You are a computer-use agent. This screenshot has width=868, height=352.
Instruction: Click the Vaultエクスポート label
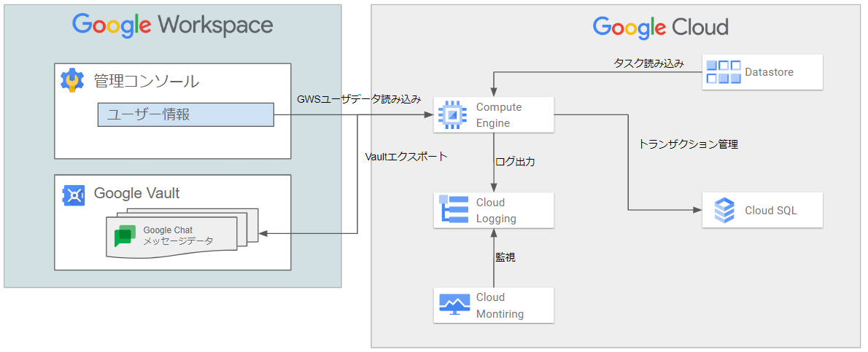point(406,157)
